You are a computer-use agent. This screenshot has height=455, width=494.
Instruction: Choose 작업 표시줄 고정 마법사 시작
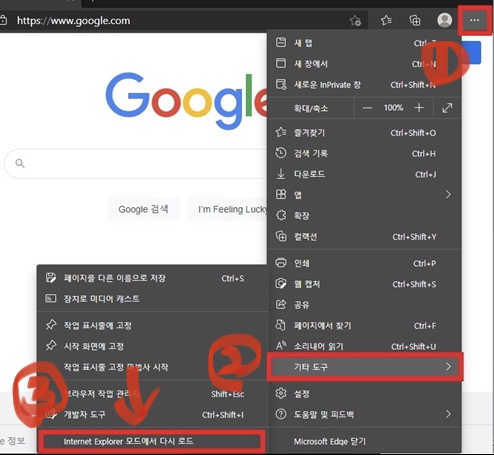tap(152, 367)
